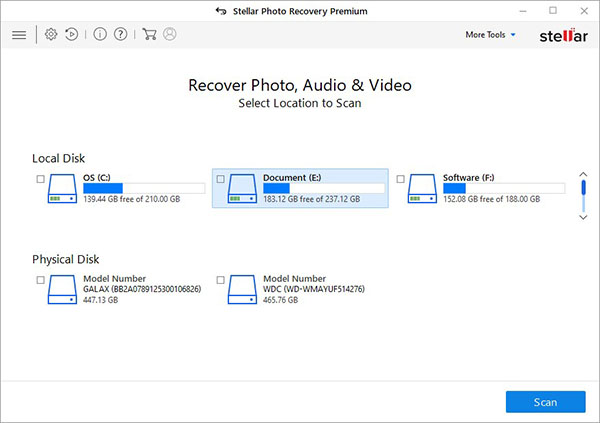The width and height of the screenshot is (600, 423).
Task: Click the 465.76 GB size text
Action: pyautogui.click(x=280, y=300)
